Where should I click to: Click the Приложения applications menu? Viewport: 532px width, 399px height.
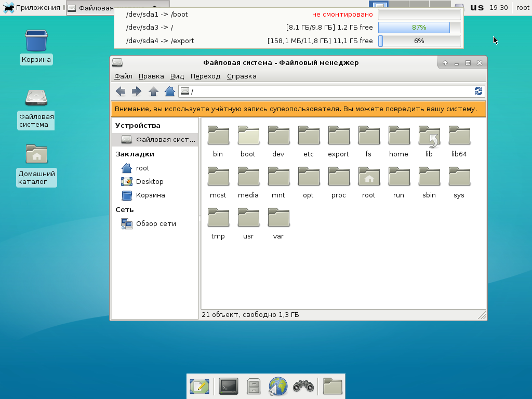click(x=32, y=7)
